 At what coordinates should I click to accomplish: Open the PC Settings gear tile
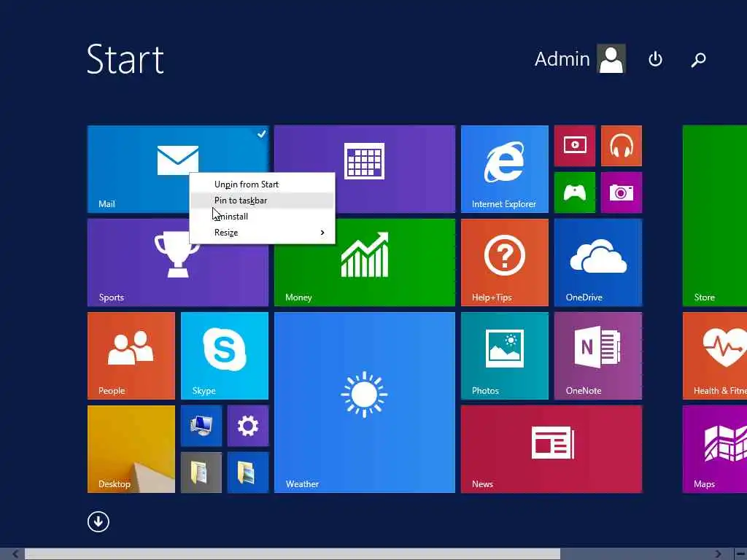click(x=248, y=426)
